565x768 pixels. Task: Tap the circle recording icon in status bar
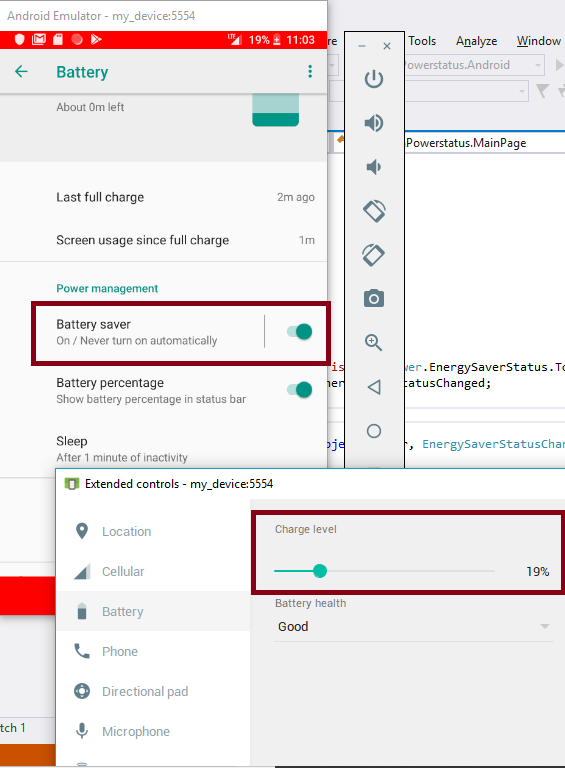(77, 40)
